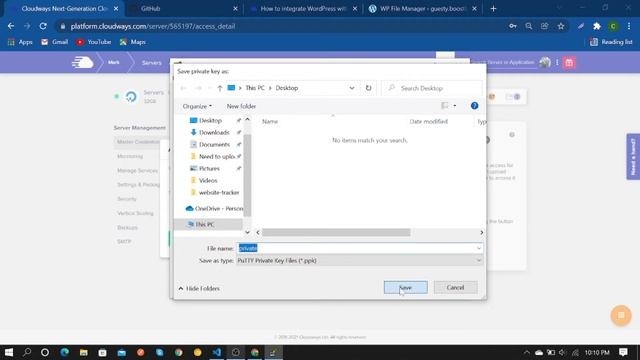Open notification center icon

coord(623,352)
